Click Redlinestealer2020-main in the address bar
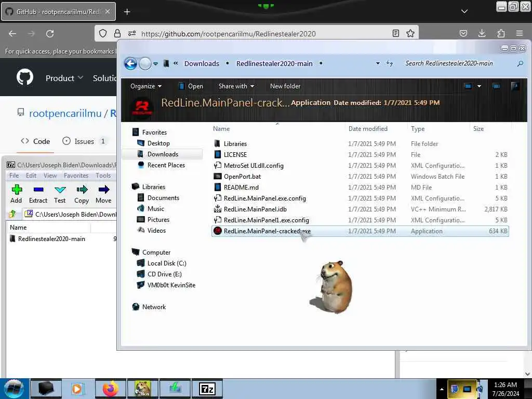 pyautogui.click(x=274, y=63)
